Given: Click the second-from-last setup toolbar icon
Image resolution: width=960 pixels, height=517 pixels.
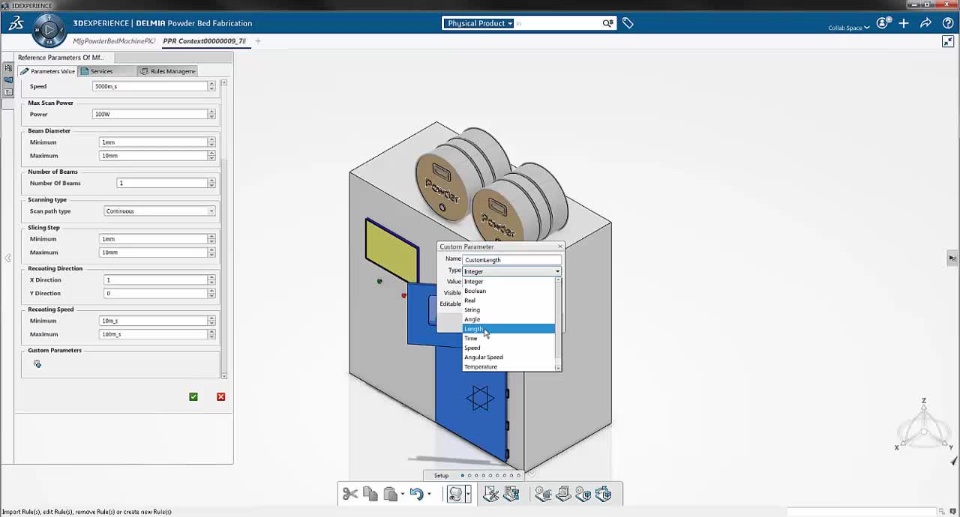Looking at the screenshot, I should [583, 494].
